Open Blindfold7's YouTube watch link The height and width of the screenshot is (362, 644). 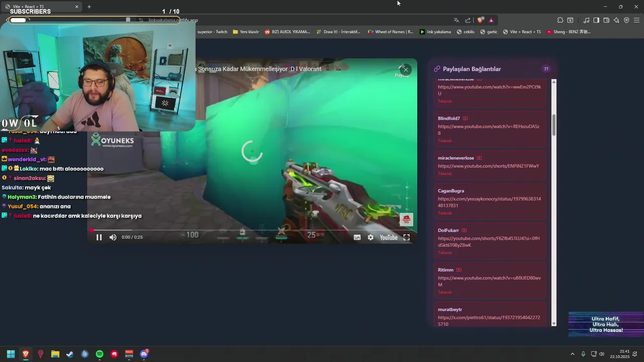point(489,130)
